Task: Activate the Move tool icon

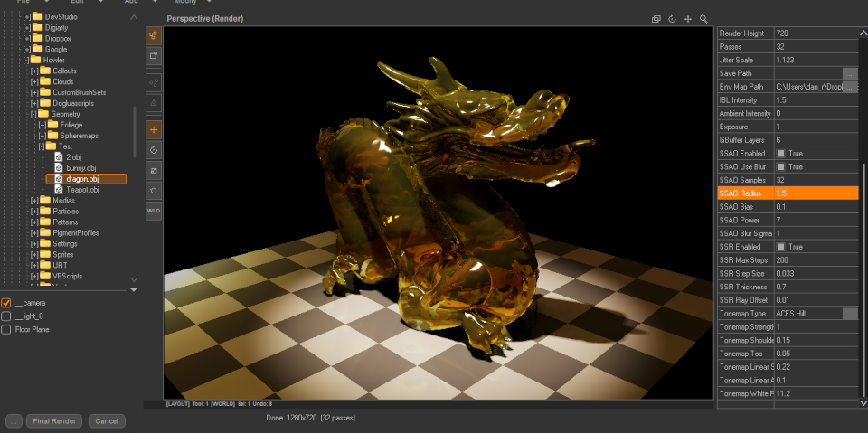Action: click(154, 130)
